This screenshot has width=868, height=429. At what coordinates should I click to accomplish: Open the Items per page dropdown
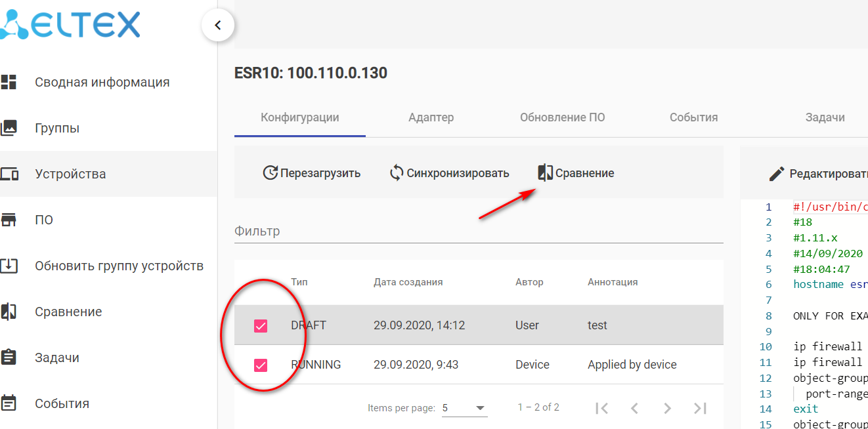[464, 408]
